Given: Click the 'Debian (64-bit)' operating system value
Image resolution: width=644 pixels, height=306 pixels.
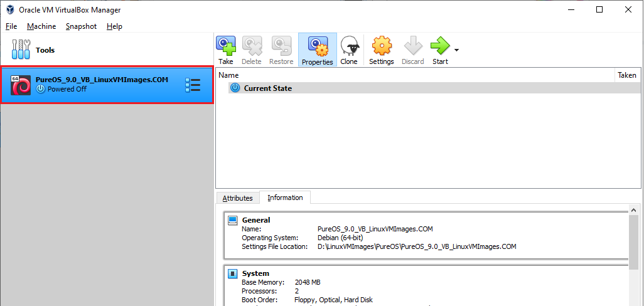Looking at the screenshot, I should pyautogui.click(x=340, y=238).
